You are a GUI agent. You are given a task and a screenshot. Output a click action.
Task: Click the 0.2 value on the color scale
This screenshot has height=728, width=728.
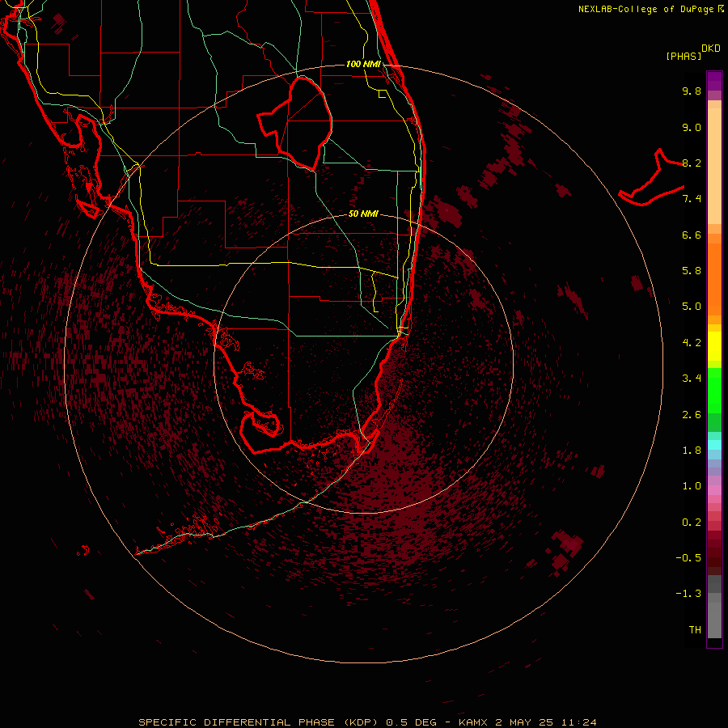tap(692, 523)
